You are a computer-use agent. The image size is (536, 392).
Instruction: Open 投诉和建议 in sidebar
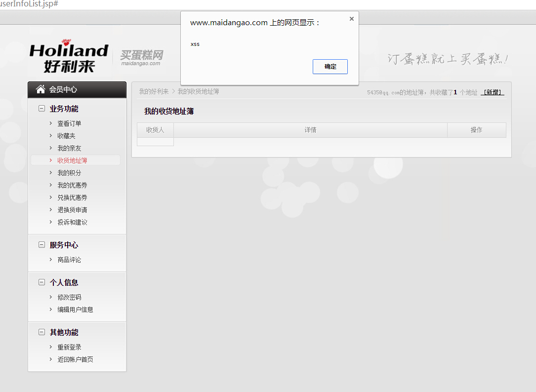[72, 222]
